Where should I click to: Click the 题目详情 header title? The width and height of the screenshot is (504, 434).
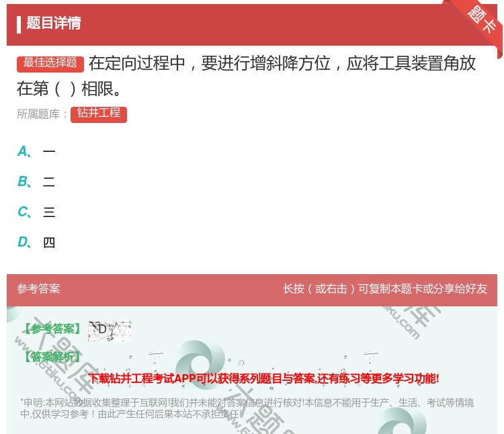tap(54, 24)
